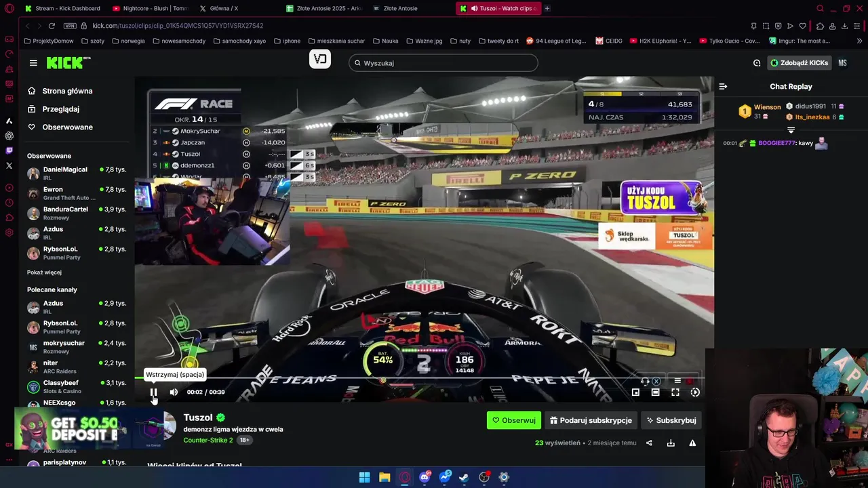Viewport: 868px width, 488px height.
Task: Open picture-in-picture mini player
Action: (635, 392)
